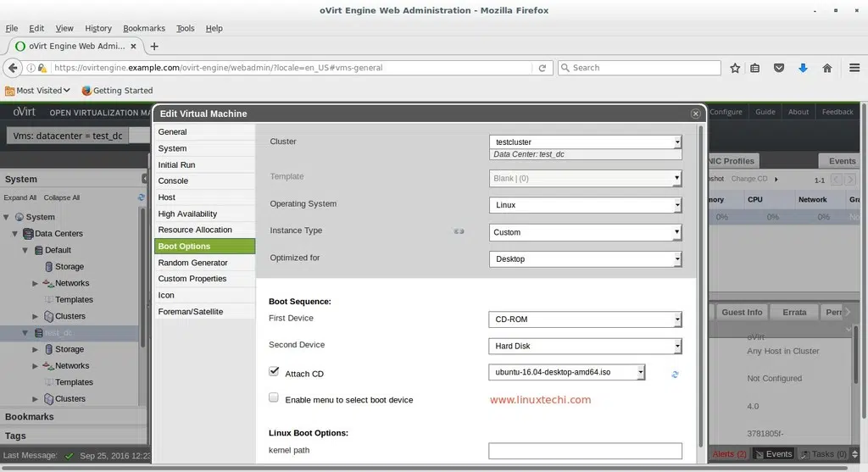Click the Firefox back arrow button

(x=12, y=68)
